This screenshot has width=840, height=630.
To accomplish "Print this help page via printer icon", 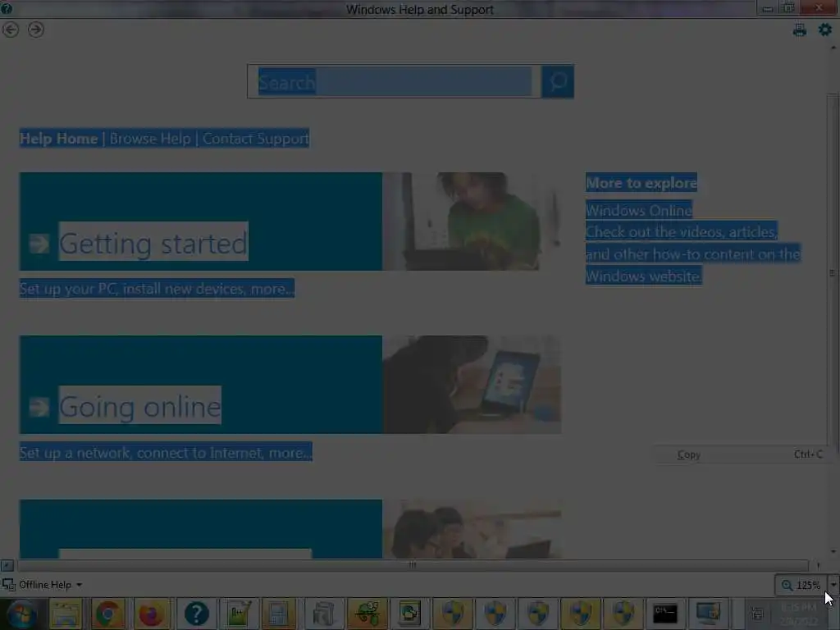I will (x=799, y=30).
